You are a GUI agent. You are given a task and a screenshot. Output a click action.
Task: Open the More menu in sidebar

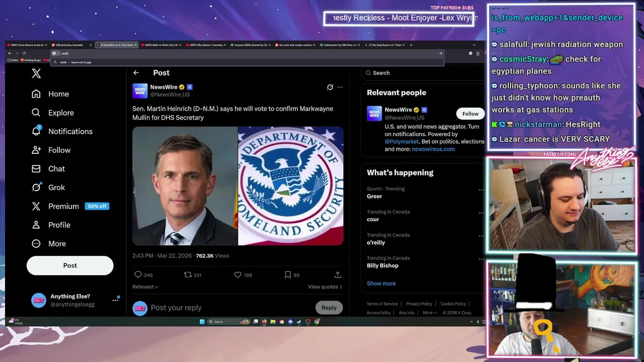click(x=48, y=243)
